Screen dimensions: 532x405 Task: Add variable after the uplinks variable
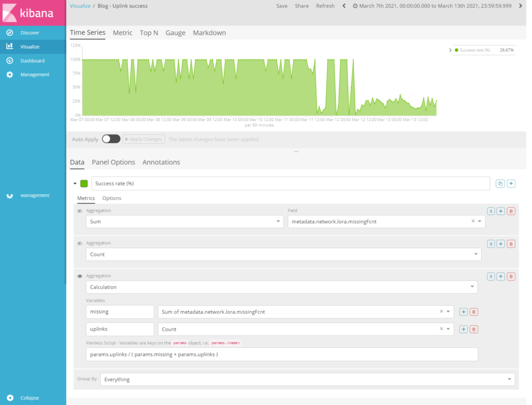click(463, 329)
